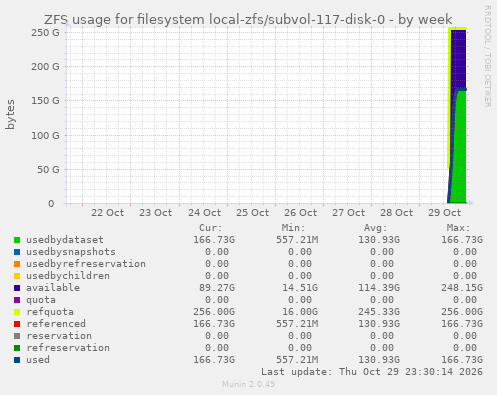Click the 250 G y-axis label
The image size is (497, 395).
click(x=45, y=33)
